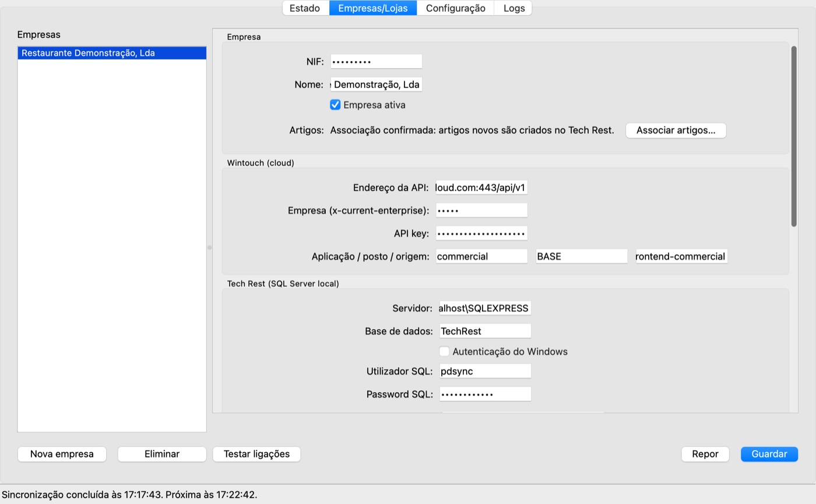
Task: Run Testar ligações
Action: pyautogui.click(x=256, y=454)
